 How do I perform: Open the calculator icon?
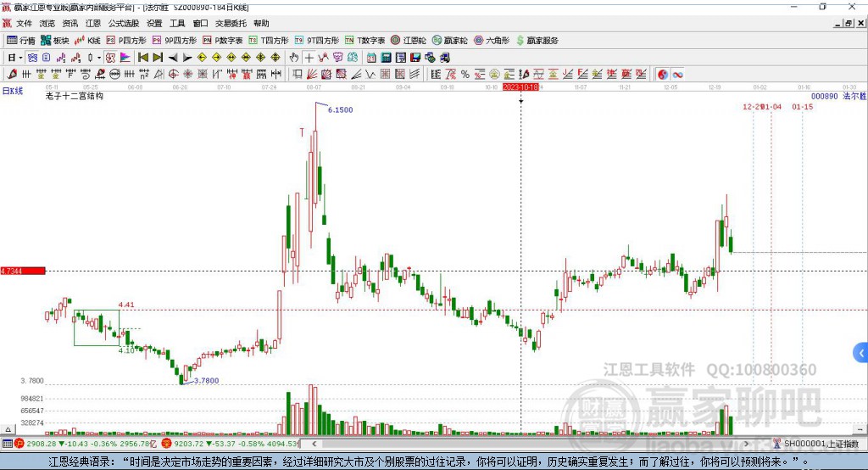(386, 58)
